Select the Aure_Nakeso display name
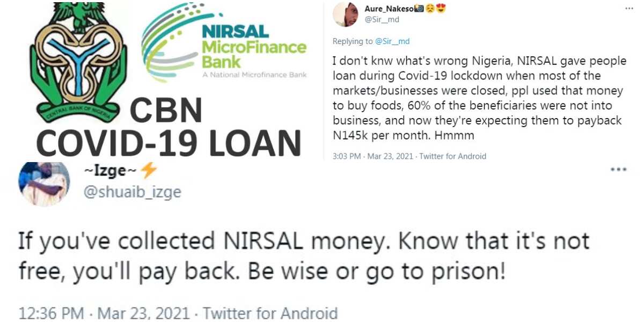The width and height of the screenshot is (644, 322). pos(389,9)
